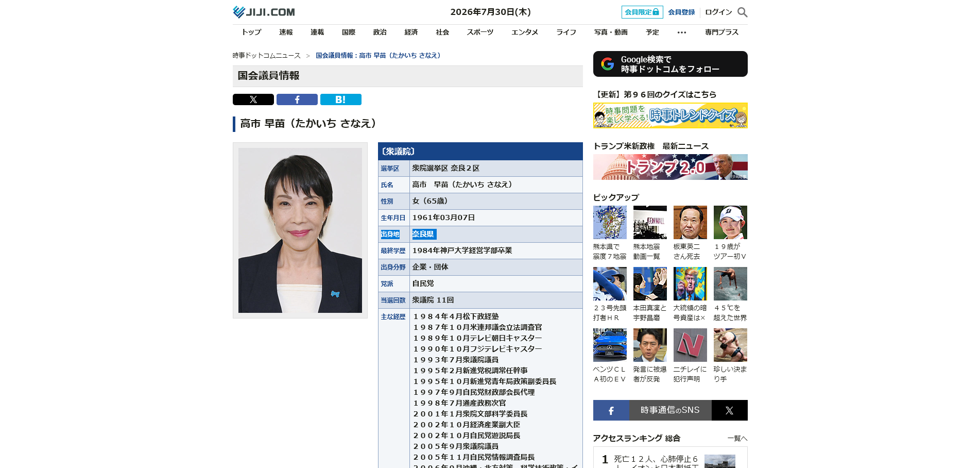Open 社会 nav item
The width and height of the screenshot is (980, 468).
point(442,32)
